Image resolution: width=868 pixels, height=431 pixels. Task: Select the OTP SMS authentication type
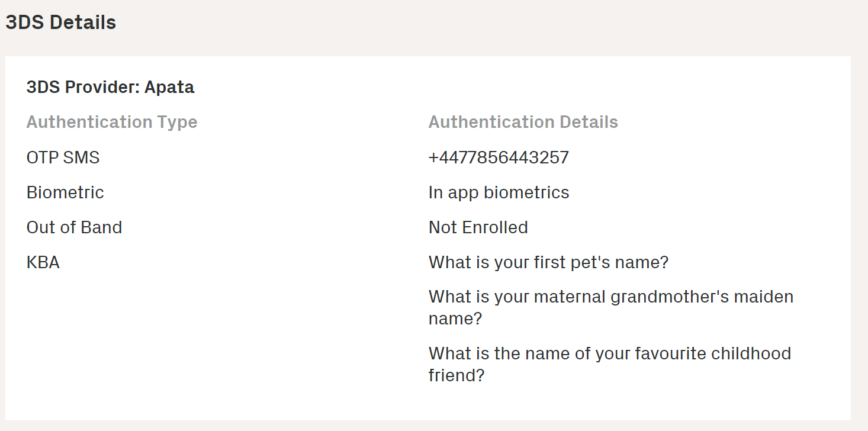tap(63, 157)
